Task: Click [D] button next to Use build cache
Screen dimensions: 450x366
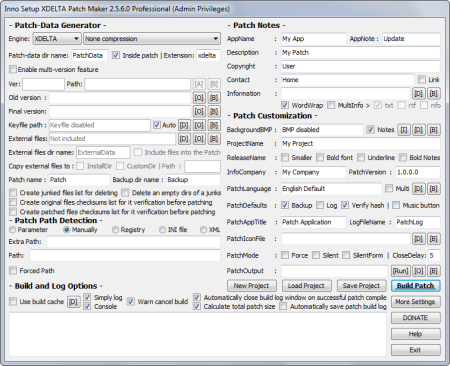Action: (73, 302)
